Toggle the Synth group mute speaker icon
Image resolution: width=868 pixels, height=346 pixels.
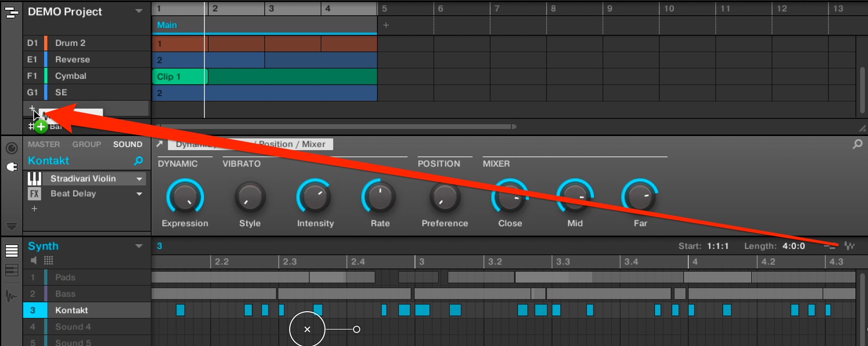(x=34, y=260)
